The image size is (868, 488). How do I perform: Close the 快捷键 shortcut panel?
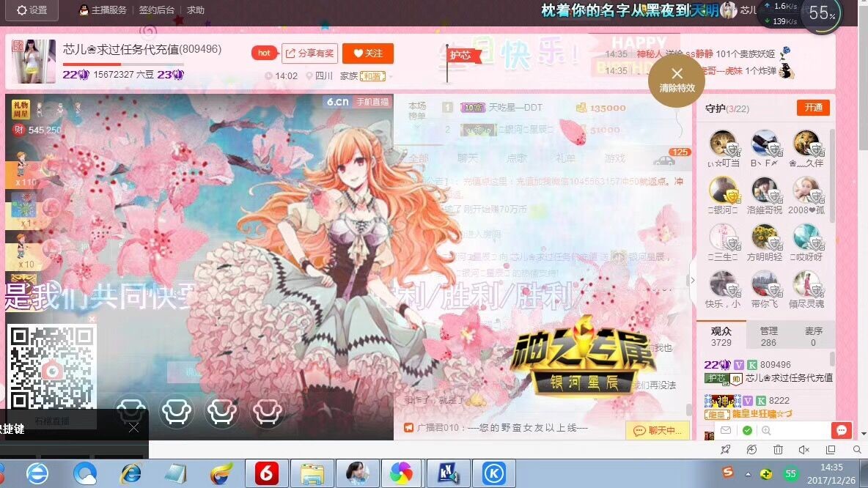pos(133,428)
